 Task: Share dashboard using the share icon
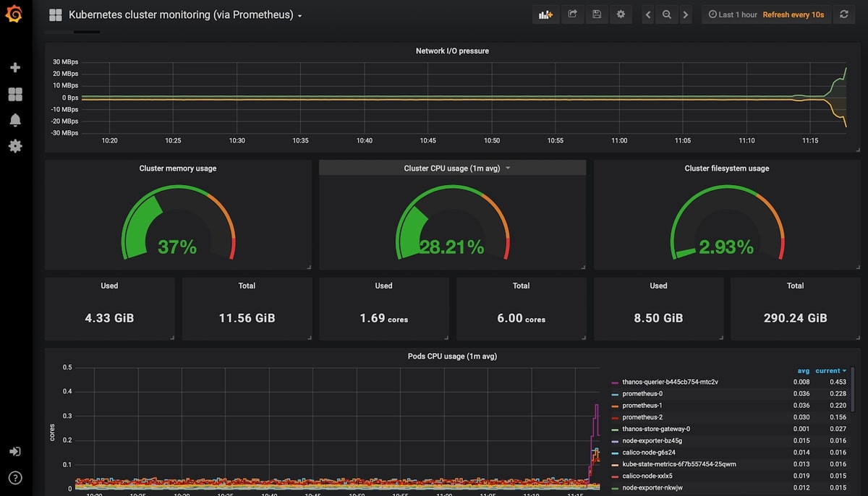pyautogui.click(x=572, y=14)
